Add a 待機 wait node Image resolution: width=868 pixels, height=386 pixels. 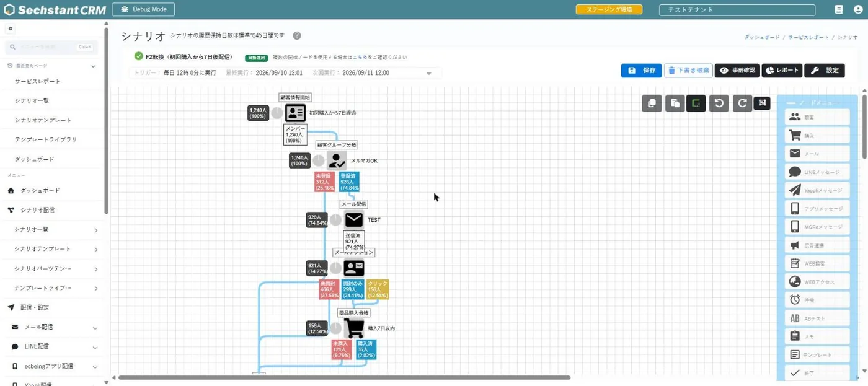click(817, 300)
